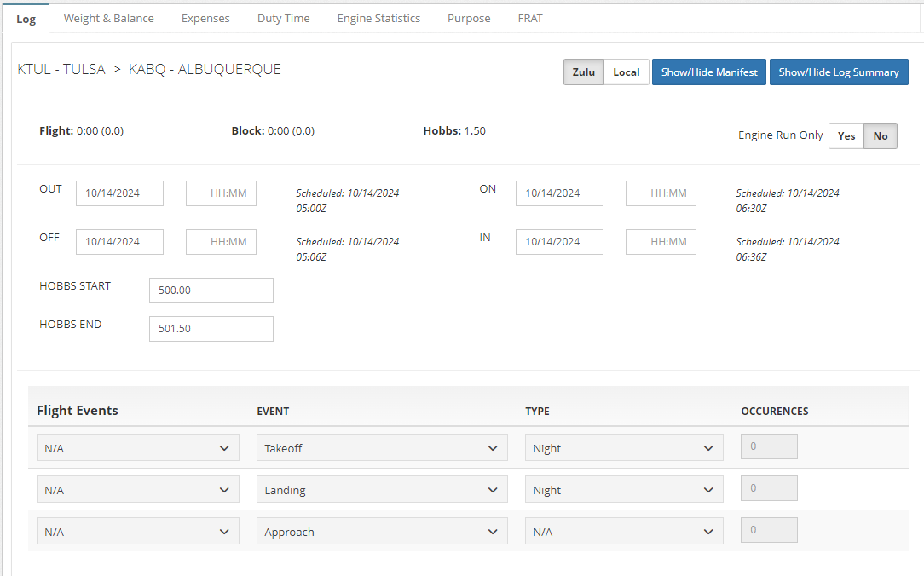This screenshot has width=924, height=576.
Task: Open the first N/A dropdown in Approach row
Action: tap(138, 531)
